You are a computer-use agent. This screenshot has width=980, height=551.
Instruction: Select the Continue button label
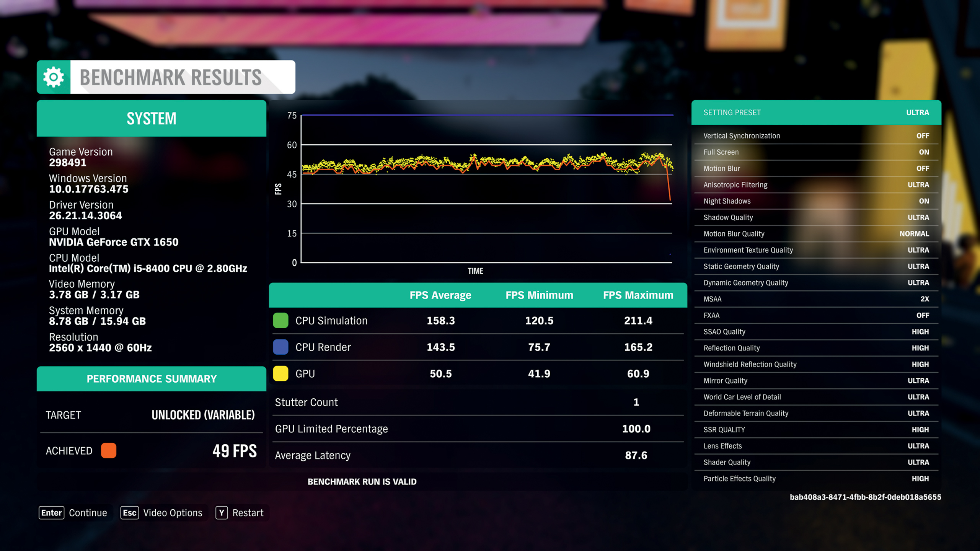point(88,513)
